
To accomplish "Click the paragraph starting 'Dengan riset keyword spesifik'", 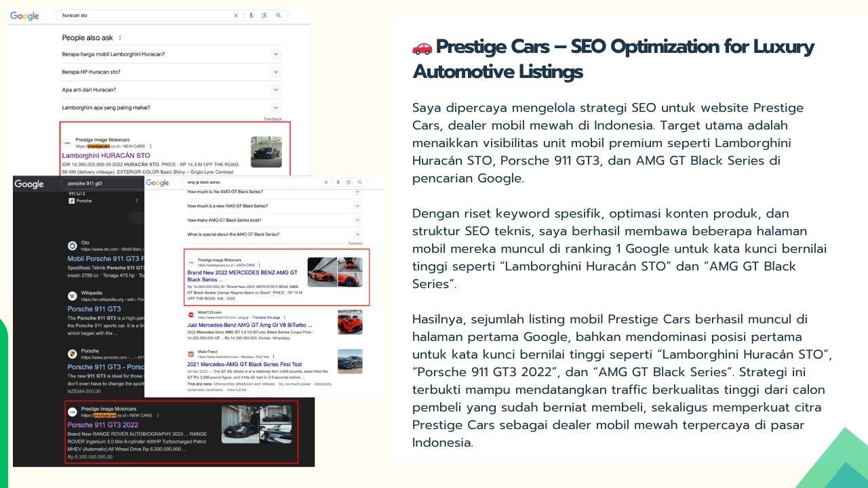I will click(619, 249).
